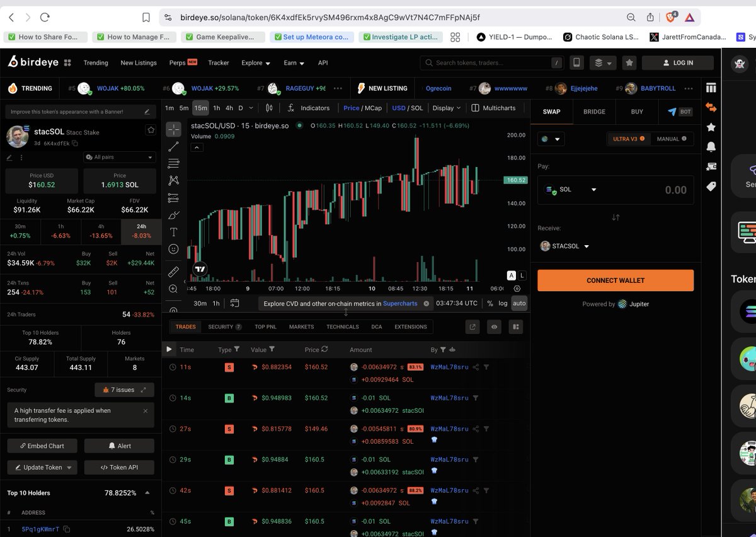Select the pattern drawing tool with nodes
The image size is (756, 537).
pyautogui.click(x=174, y=181)
